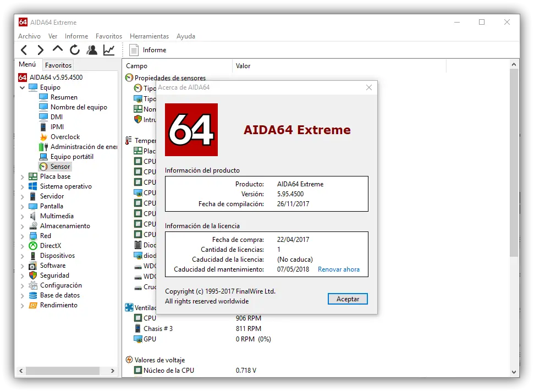Expand the Sistema operativo node
This screenshot has width=534, height=392.
(x=23, y=186)
